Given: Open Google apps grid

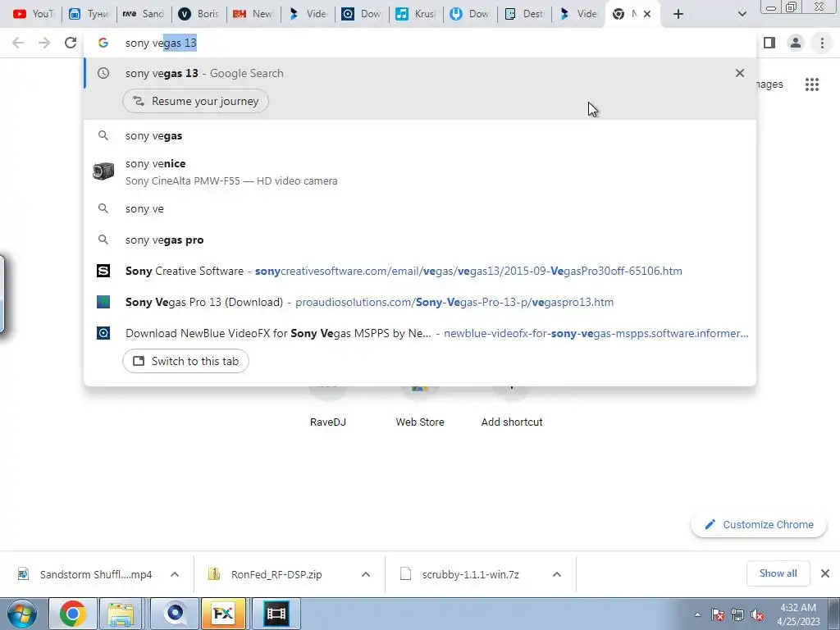Looking at the screenshot, I should point(811,84).
